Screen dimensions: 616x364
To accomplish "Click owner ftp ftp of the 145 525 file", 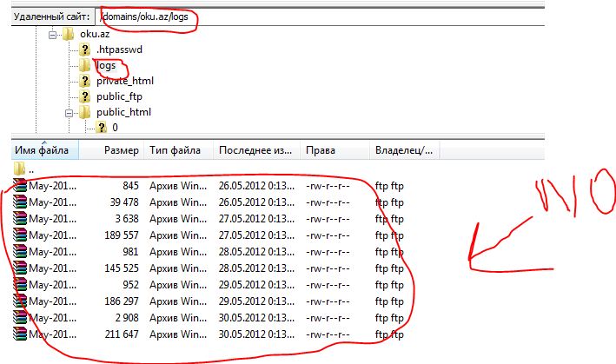I will click(x=389, y=268).
